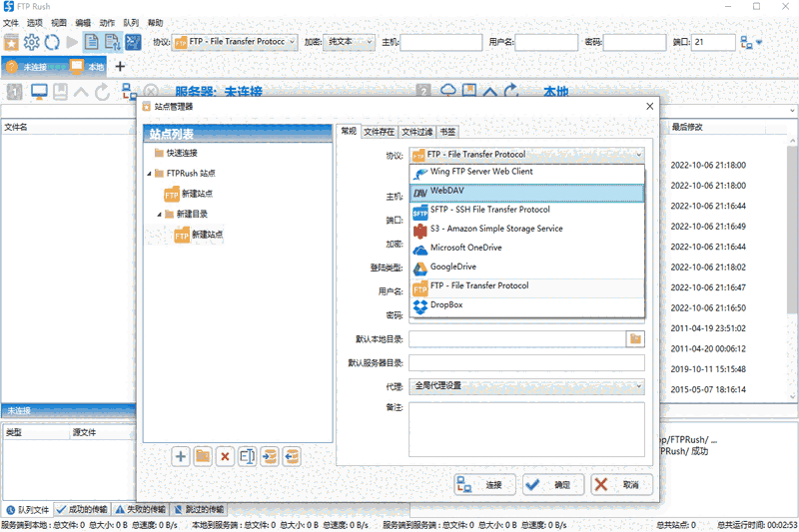
Task: Choose SFTP - SSH File Transfer Protocol
Action: pos(527,211)
